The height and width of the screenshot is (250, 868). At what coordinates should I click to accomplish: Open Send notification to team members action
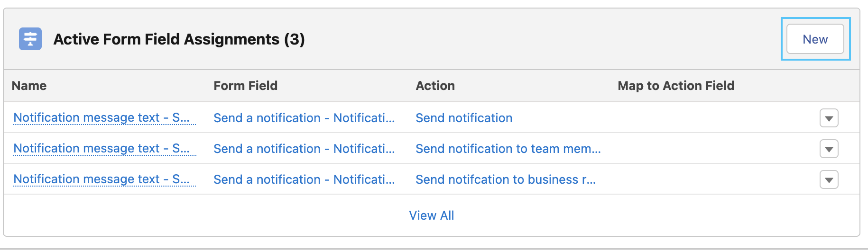[508, 149]
